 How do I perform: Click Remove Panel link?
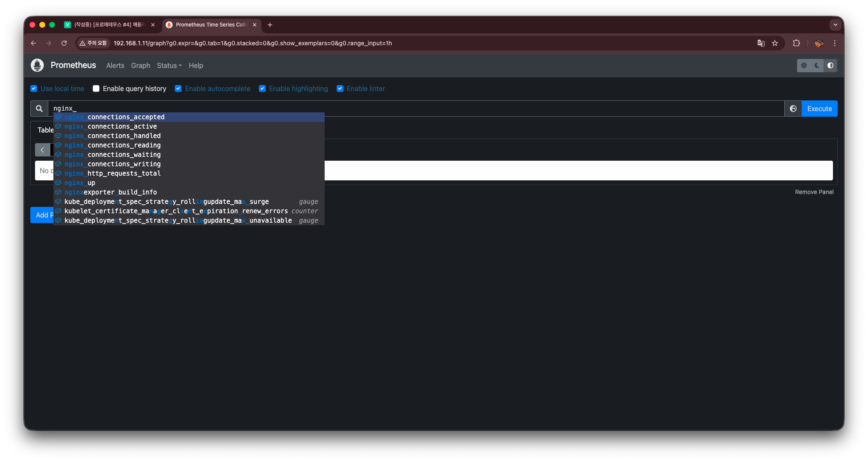814,192
